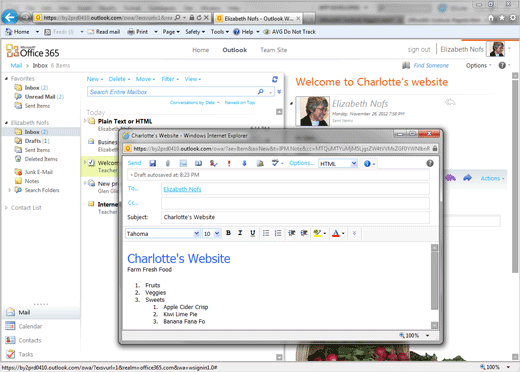Send the Charlotte's Website message
520x372 pixels.
(134, 163)
